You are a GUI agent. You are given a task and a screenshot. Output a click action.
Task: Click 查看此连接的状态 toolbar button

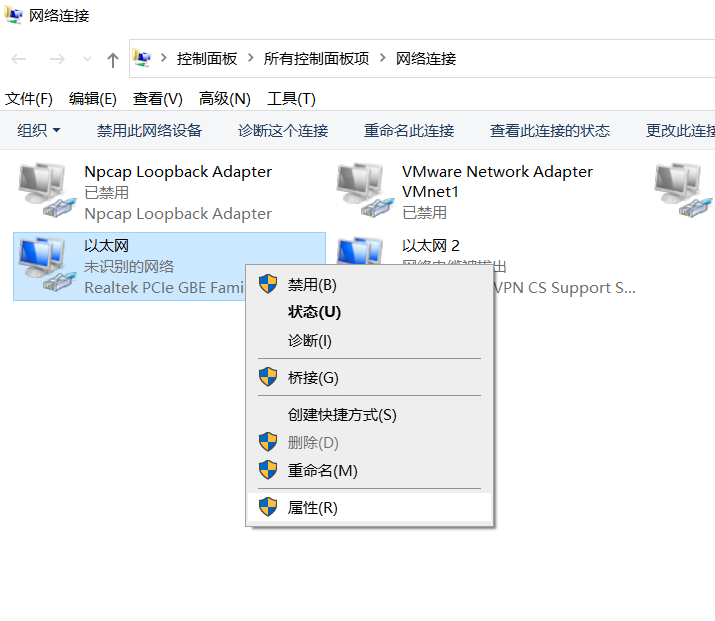click(x=549, y=131)
